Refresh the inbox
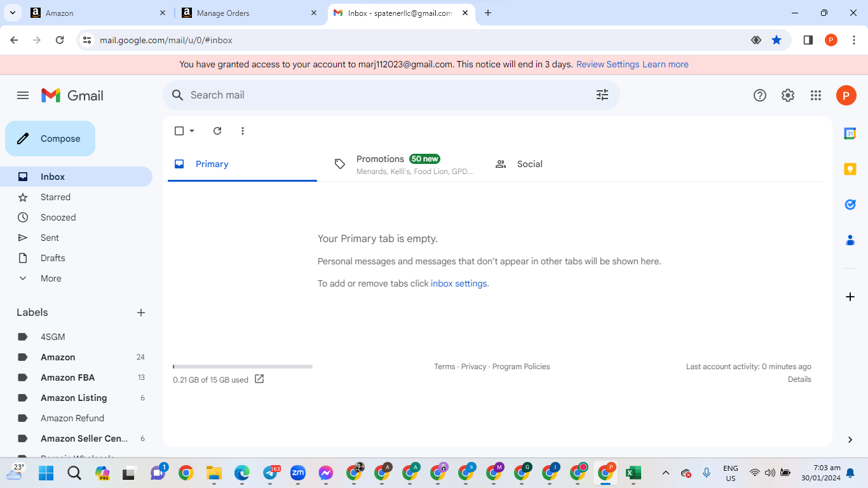This screenshot has width=868, height=488. [217, 131]
